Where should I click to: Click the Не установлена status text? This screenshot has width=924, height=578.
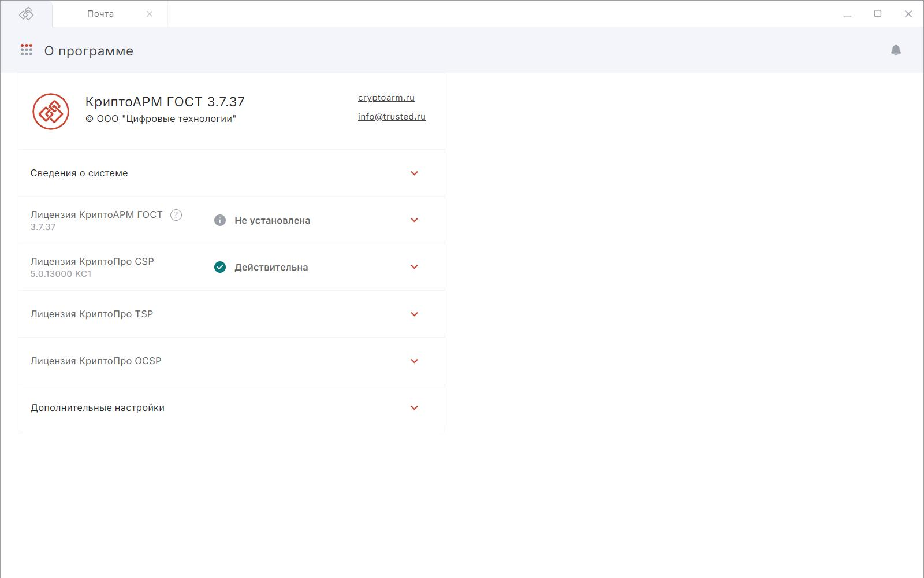(272, 220)
